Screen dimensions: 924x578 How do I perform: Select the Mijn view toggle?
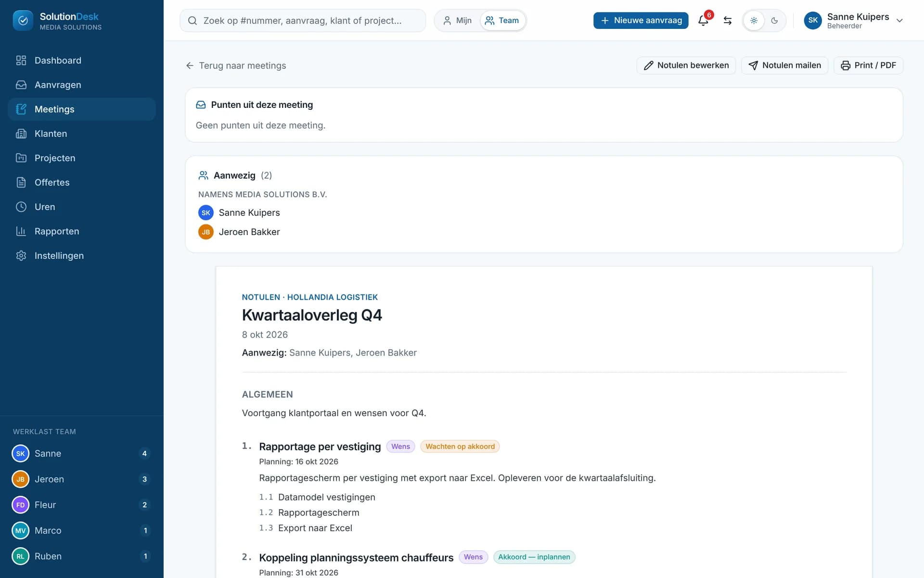pyautogui.click(x=457, y=21)
